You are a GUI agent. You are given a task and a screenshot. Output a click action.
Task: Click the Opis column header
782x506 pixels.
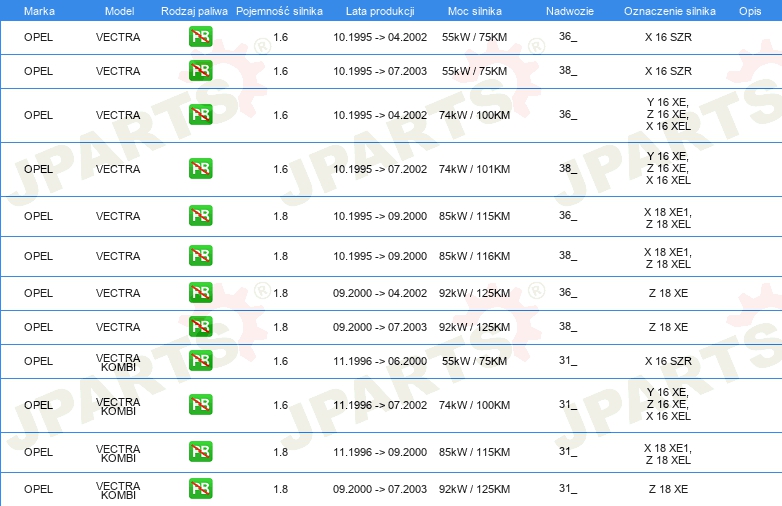click(x=750, y=11)
